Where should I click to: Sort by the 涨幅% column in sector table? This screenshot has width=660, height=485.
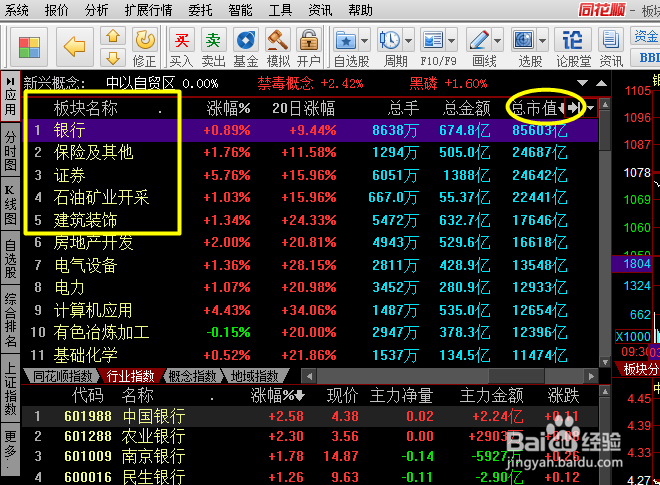(229, 109)
